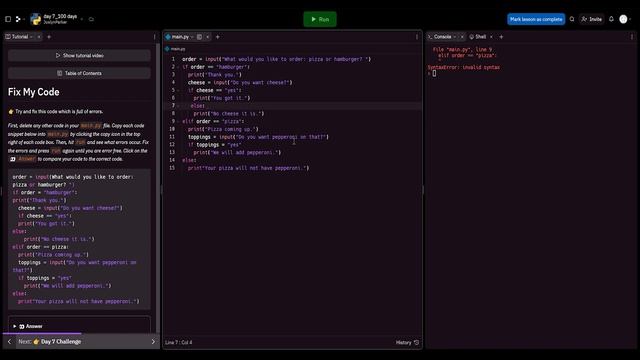Click line 1 order input statement
Screen dimensions: 640x360
tap(276, 59)
